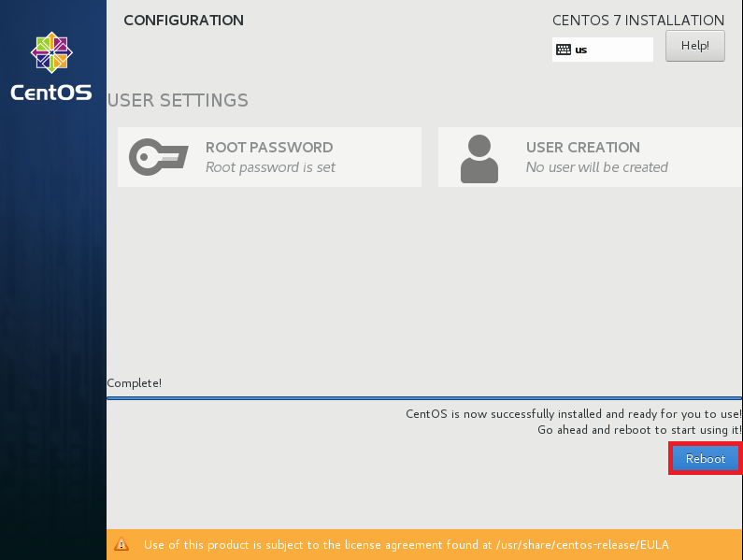The image size is (743, 560).
Task: Click 'Go ahead and reboot' message
Action: coord(639,430)
